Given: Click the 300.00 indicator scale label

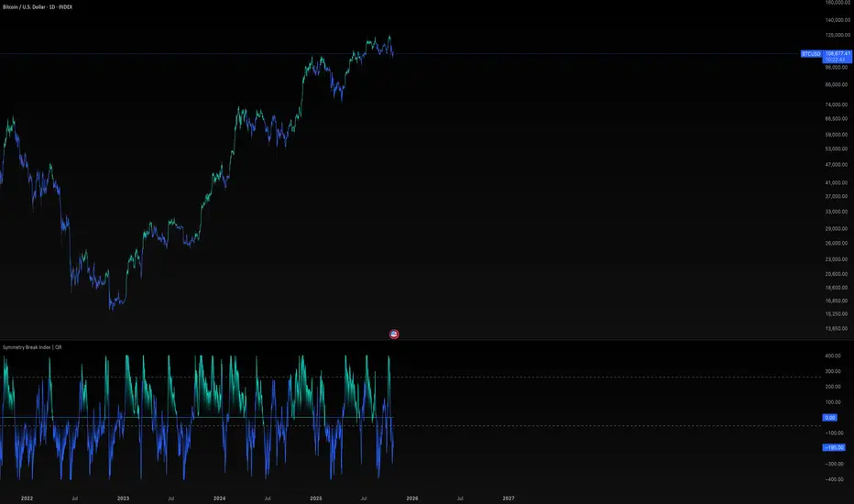Looking at the screenshot, I should pos(833,372).
